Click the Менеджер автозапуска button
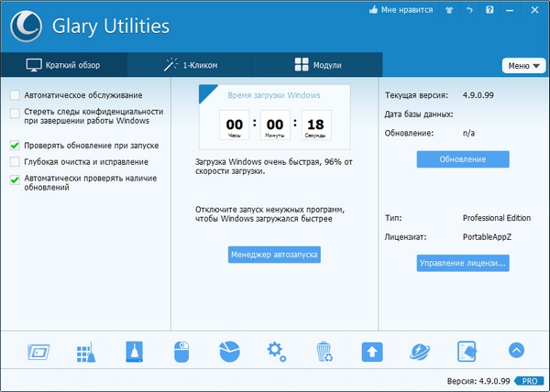 pyautogui.click(x=274, y=255)
